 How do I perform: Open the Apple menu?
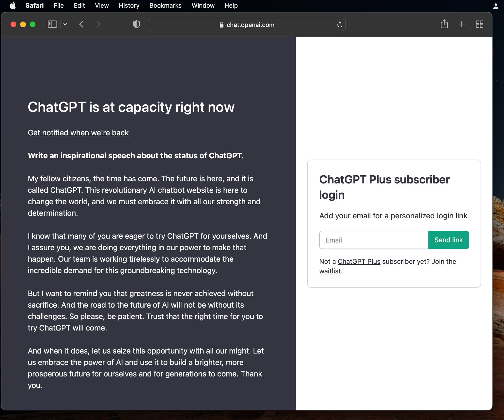tap(13, 5)
